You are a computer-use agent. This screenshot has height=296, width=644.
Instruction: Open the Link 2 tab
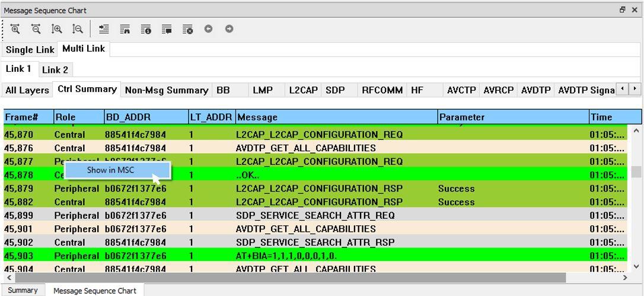(55, 70)
